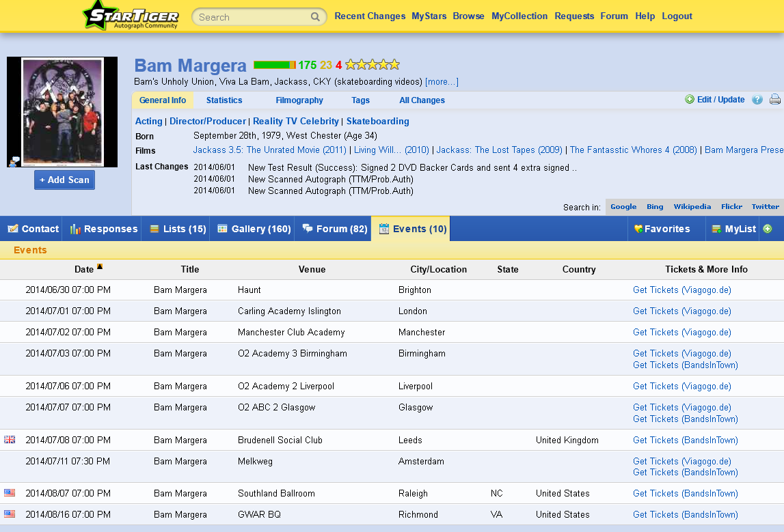
Task: Click the green rating progress bar
Action: pyautogui.click(x=275, y=65)
